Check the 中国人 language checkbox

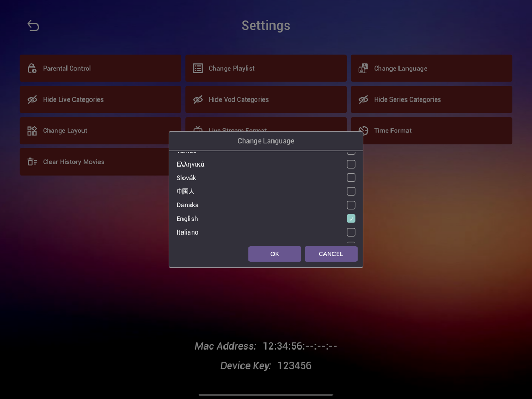(x=351, y=192)
